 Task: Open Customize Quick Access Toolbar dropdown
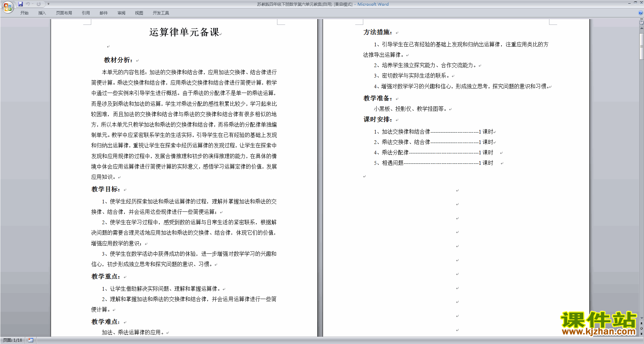point(48,4)
